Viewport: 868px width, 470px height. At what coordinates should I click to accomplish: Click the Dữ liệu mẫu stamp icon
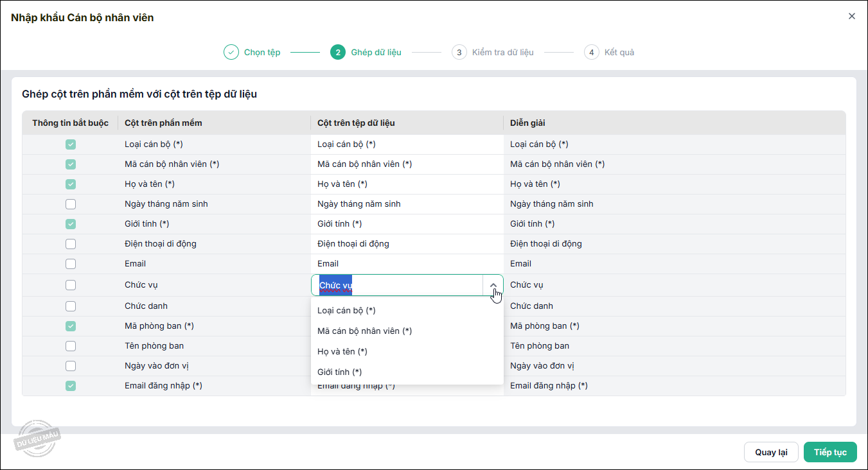37,438
